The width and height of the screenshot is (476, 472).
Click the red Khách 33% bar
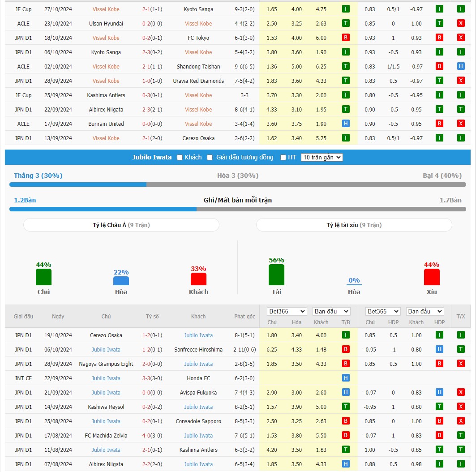point(198,279)
